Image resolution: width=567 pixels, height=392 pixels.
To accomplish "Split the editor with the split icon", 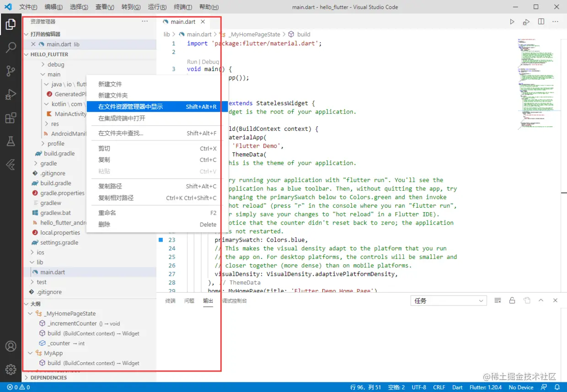I will click(541, 21).
